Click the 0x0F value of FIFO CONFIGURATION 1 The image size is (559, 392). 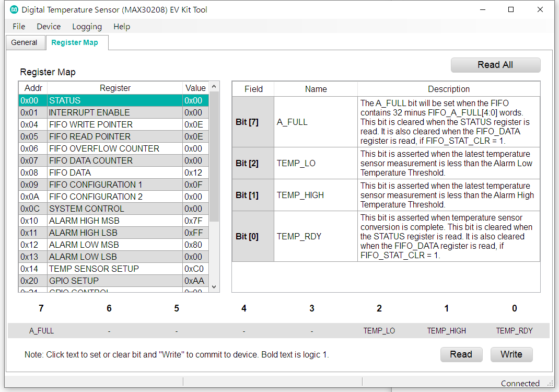(195, 185)
